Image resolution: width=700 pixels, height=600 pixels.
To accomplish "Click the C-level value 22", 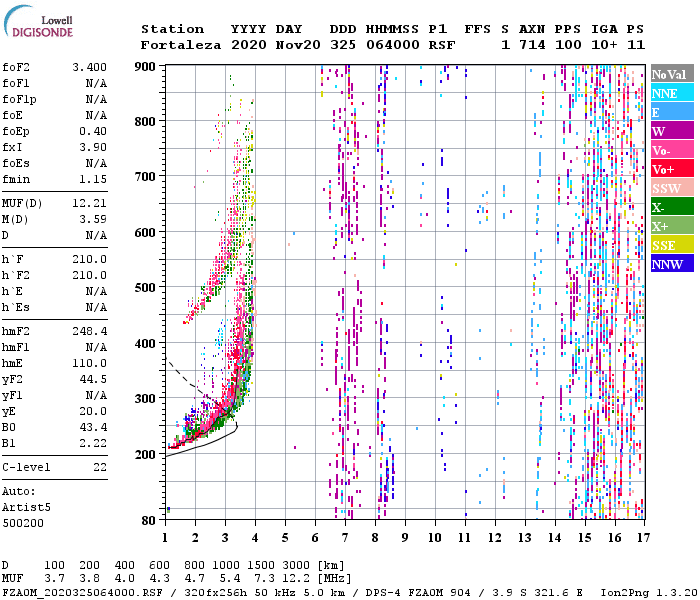I will [100, 467].
